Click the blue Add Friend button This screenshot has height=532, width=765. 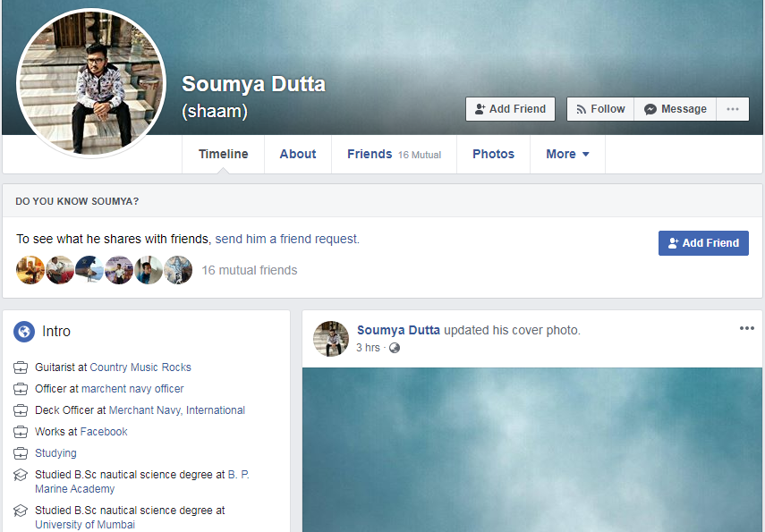[703, 243]
